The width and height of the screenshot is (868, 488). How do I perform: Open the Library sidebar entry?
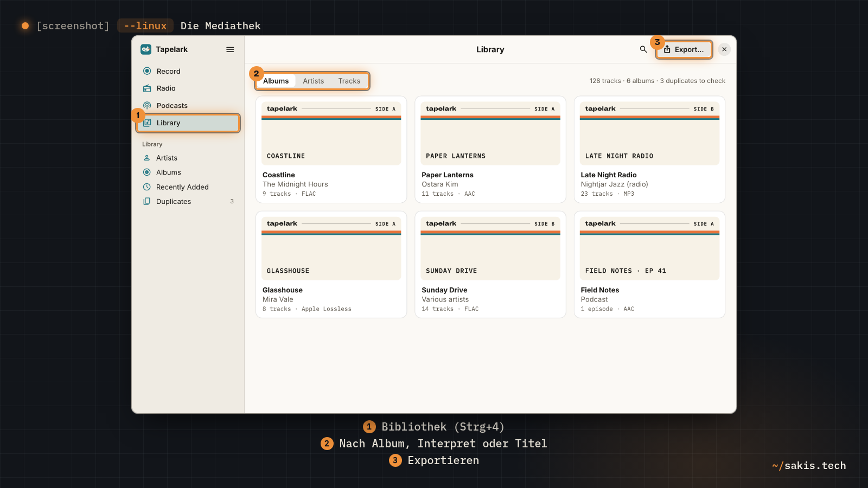[188, 123]
